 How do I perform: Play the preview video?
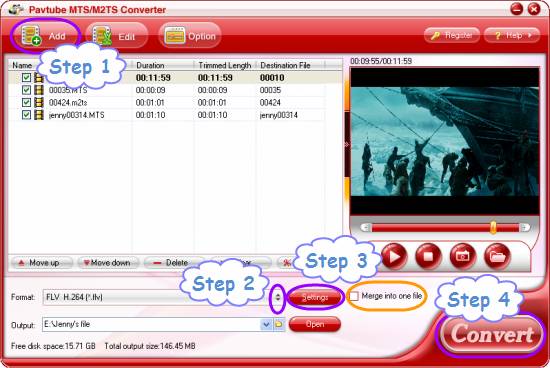[394, 256]
